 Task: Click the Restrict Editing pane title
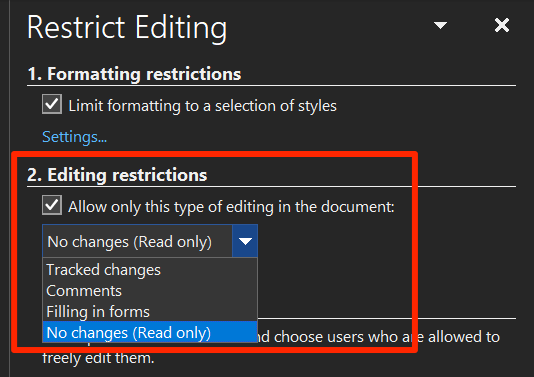click(127, 28)
